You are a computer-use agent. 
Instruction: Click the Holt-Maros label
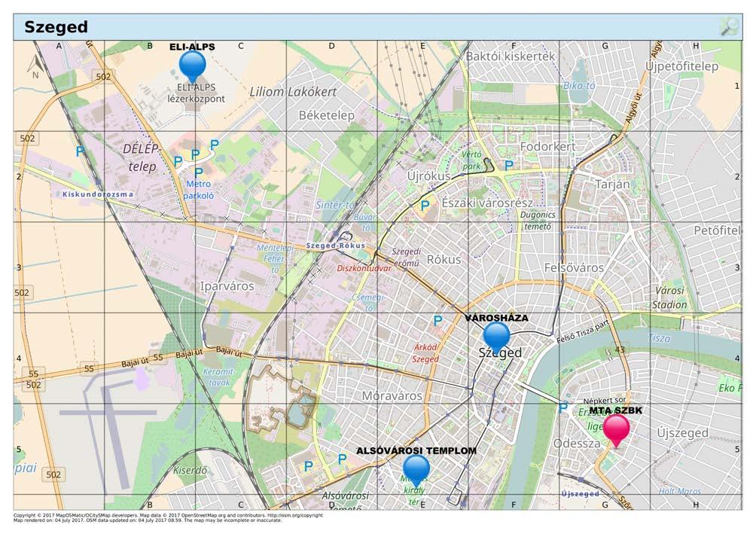[x=680, y=491]
